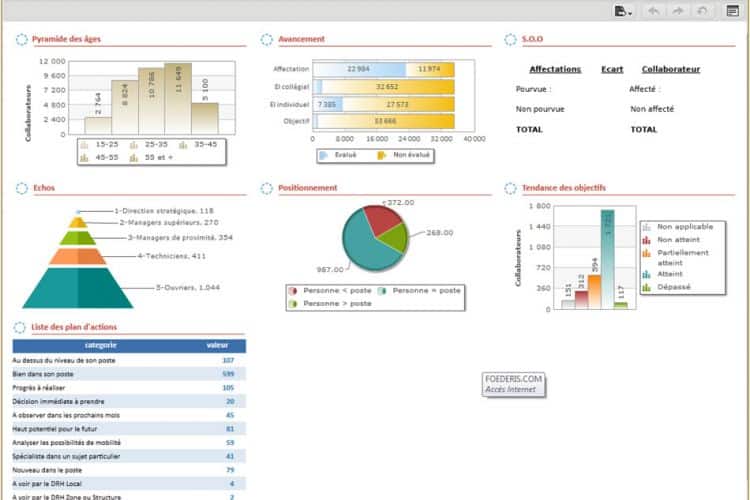750x500 pixels.
Task: Open the Affectations link in S.O.O
Action: coord(555,69)
